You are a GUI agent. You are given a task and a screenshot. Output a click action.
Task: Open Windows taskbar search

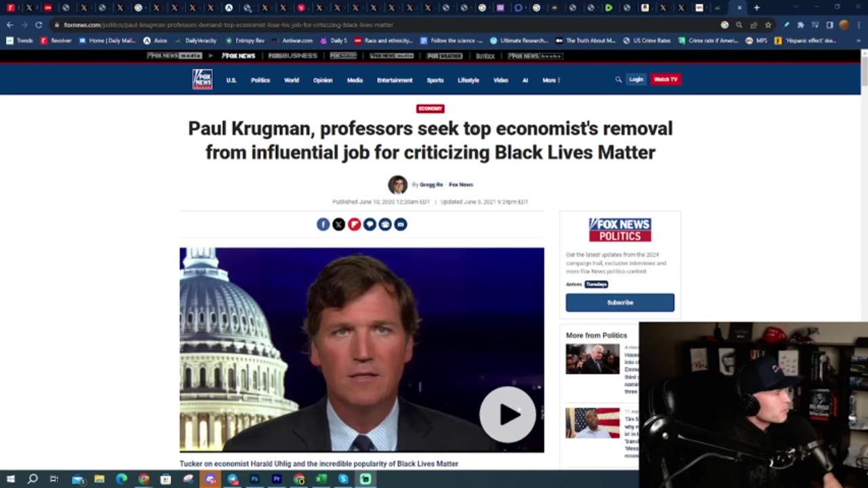[32, 479]
